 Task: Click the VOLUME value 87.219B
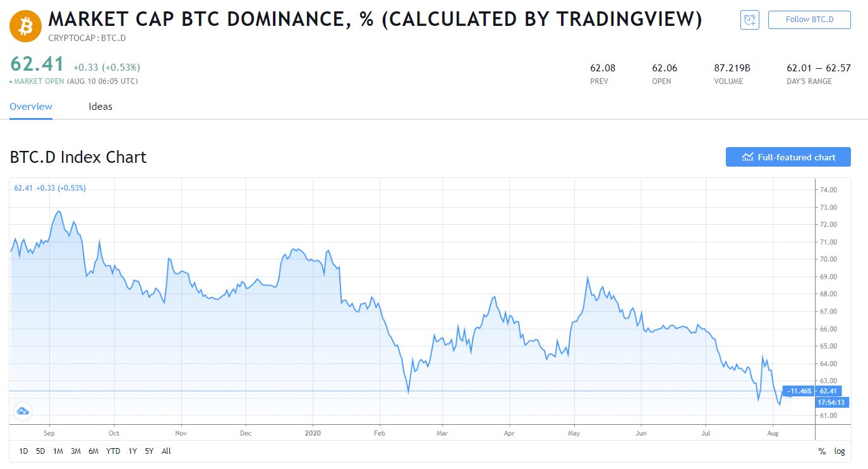tap(732, 68)
